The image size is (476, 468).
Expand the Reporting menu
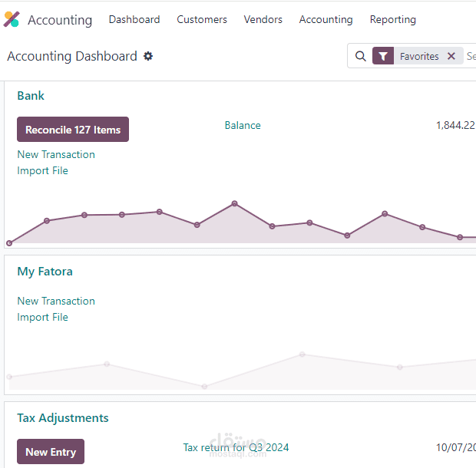click(x=393, y=20)
